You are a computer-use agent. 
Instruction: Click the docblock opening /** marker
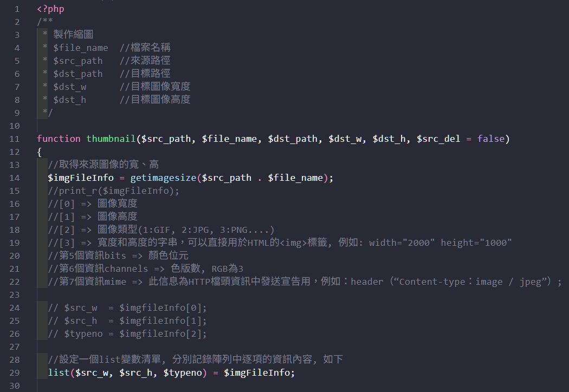point(45,22)
